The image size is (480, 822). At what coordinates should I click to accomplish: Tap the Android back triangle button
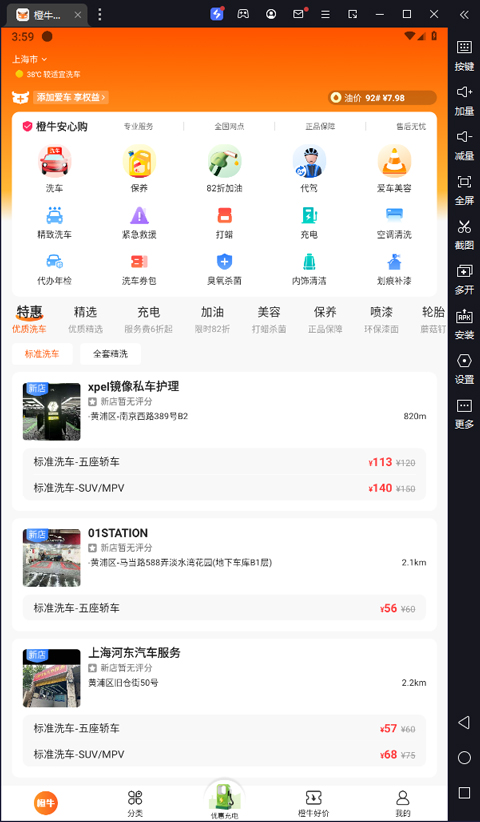464,723
